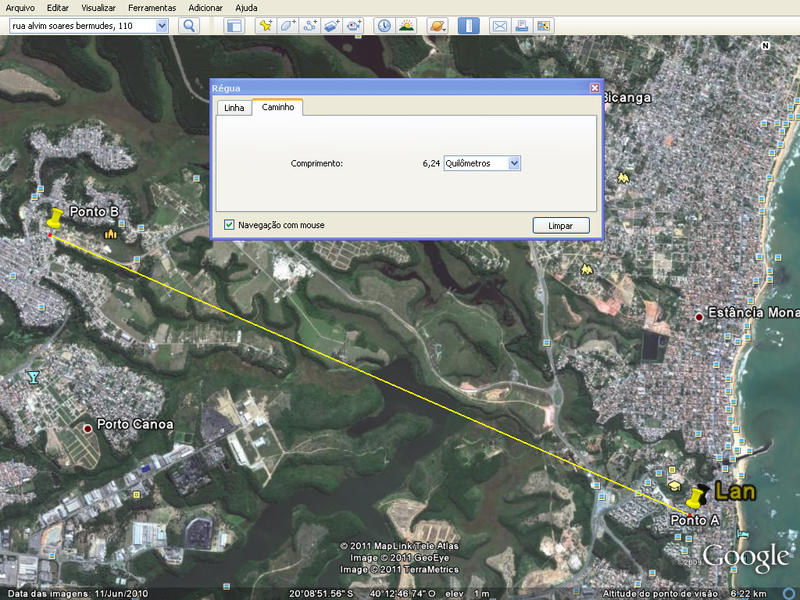Switch to the Caminho tab
Image resolution: width=800 pixels, height=600 pixels.
click(x=278, y=107)
